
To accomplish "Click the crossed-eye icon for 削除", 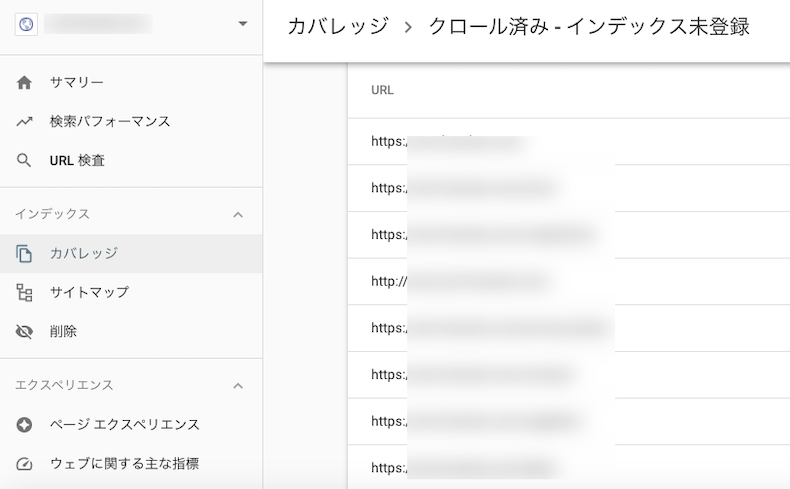I will (x=24, y=332).
